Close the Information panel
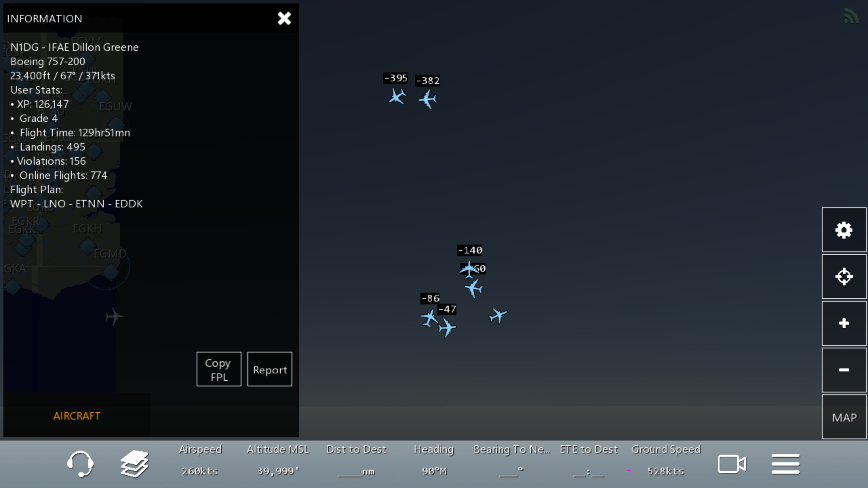 (284, 18)
